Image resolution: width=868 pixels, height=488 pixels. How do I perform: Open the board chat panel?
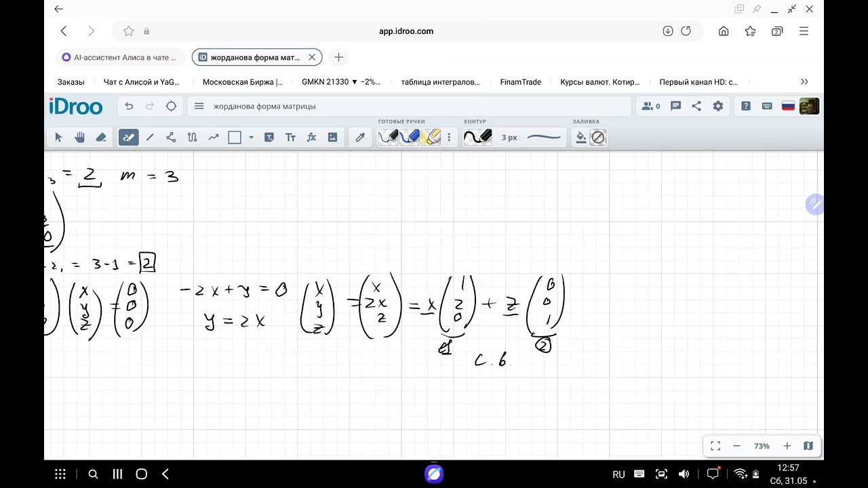click(x=675, y=106)
